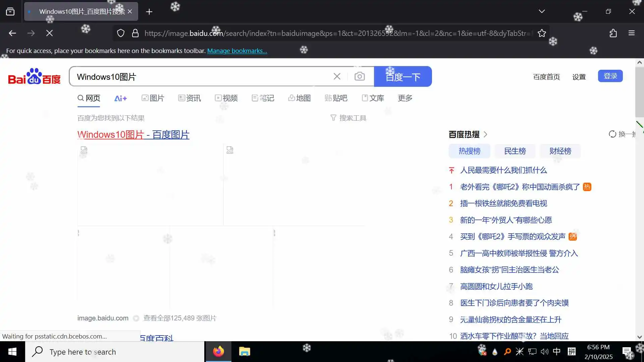Click the 登录 login button
Screen dimensions: 644x362
click(610, 76)
